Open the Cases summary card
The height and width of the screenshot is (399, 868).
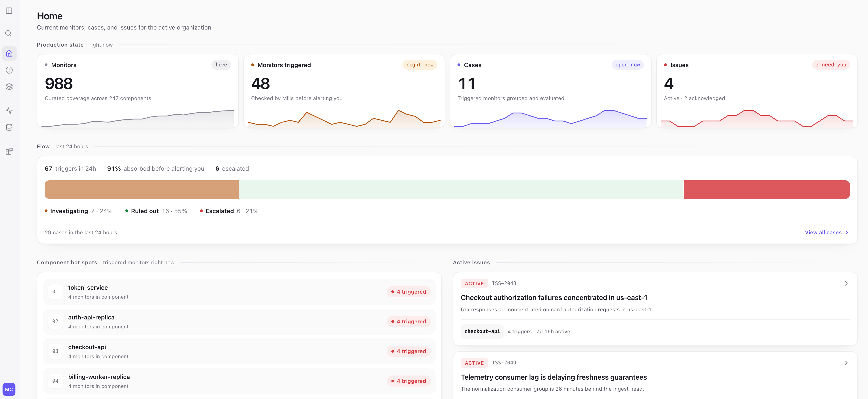coord(550,91)
